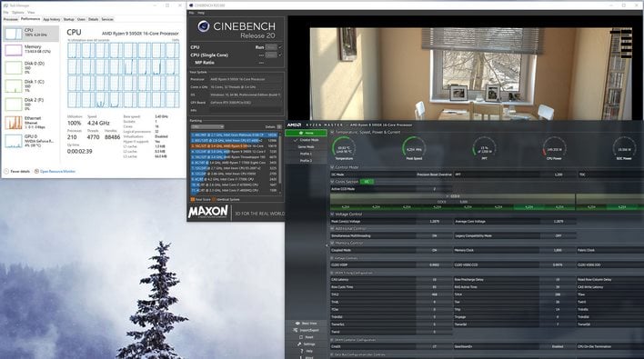Screen dimensions: 644x359
Task: Open Resource Monitor link
Action: click(57, 172)
